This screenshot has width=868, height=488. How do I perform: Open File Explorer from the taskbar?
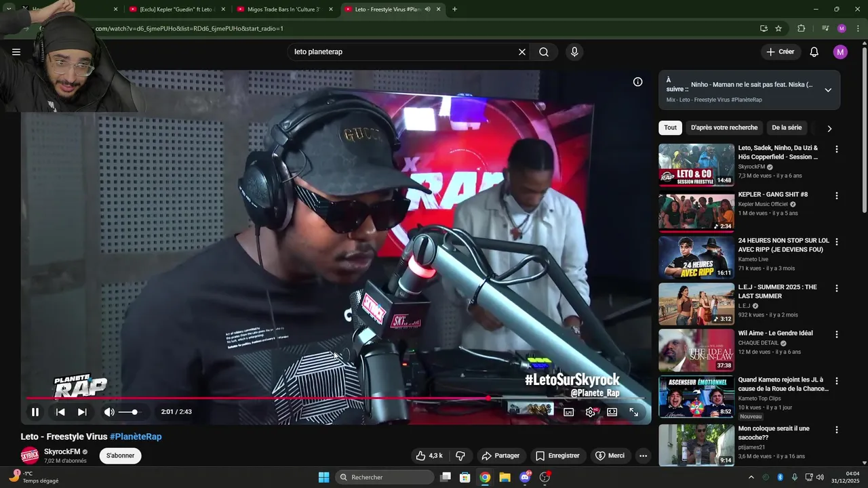click(x=505, y=477)
